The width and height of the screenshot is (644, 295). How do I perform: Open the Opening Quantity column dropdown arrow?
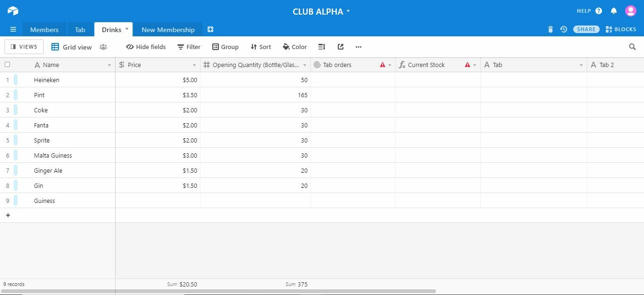click(305, 65)
